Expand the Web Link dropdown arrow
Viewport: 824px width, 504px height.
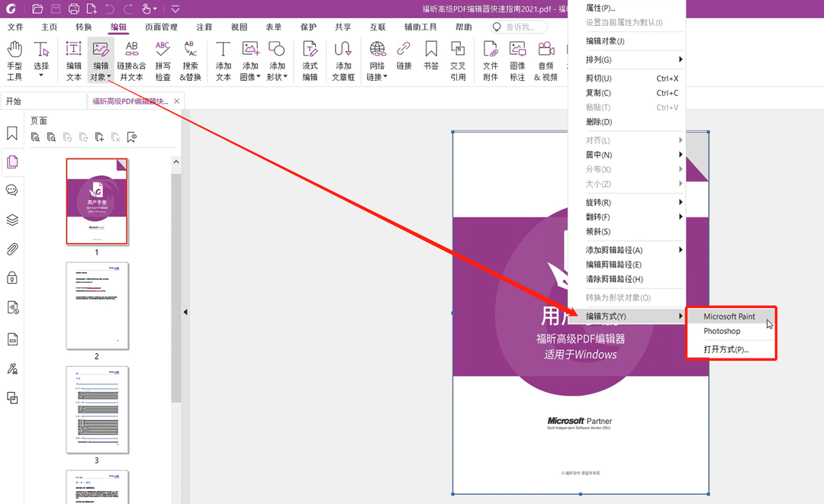click(385, 77)
